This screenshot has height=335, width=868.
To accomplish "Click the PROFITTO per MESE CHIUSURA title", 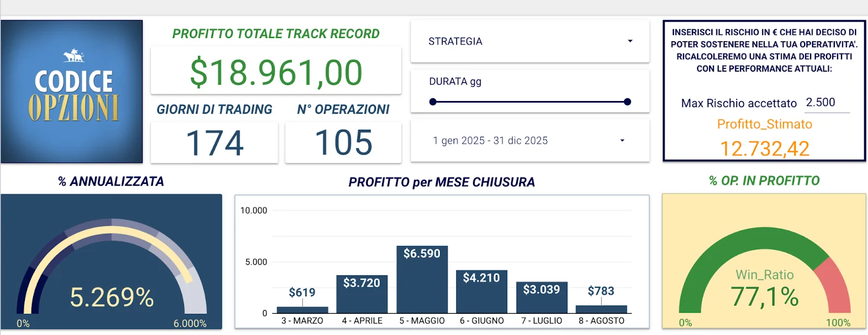I will tap(442, 182).
